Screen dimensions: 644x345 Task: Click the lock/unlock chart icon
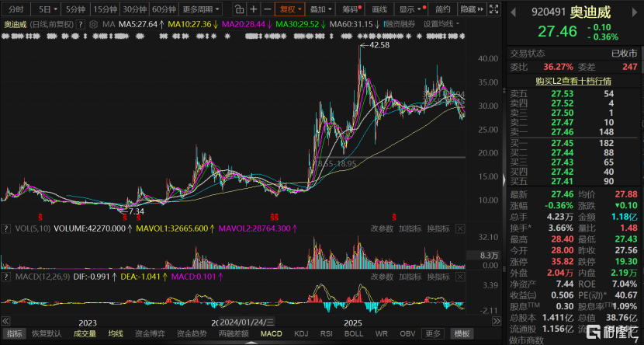coord(239,9)
